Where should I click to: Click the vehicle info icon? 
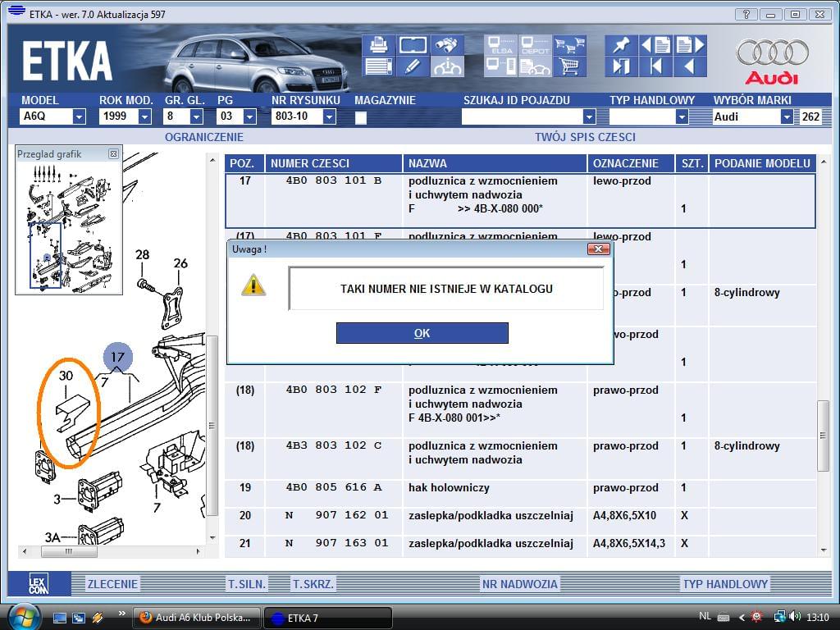(447, 66)
